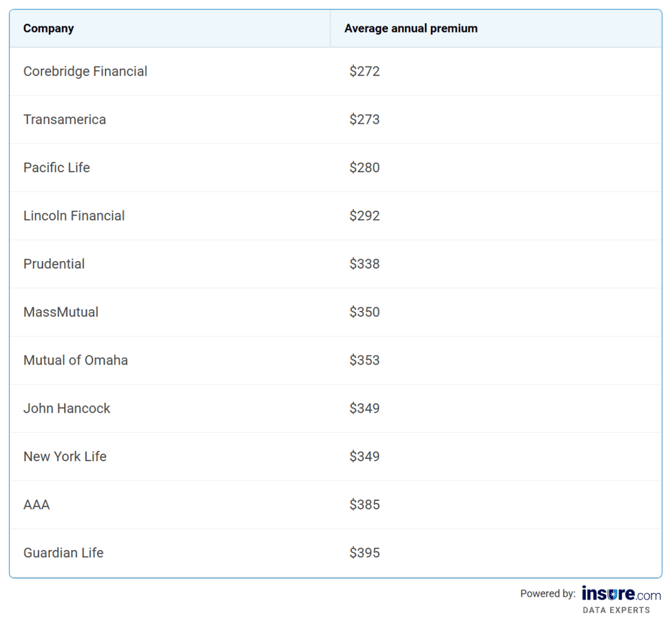672x622 pixels.
Task: Click the Average annual premium header
Action: click(x=411, y=28)
